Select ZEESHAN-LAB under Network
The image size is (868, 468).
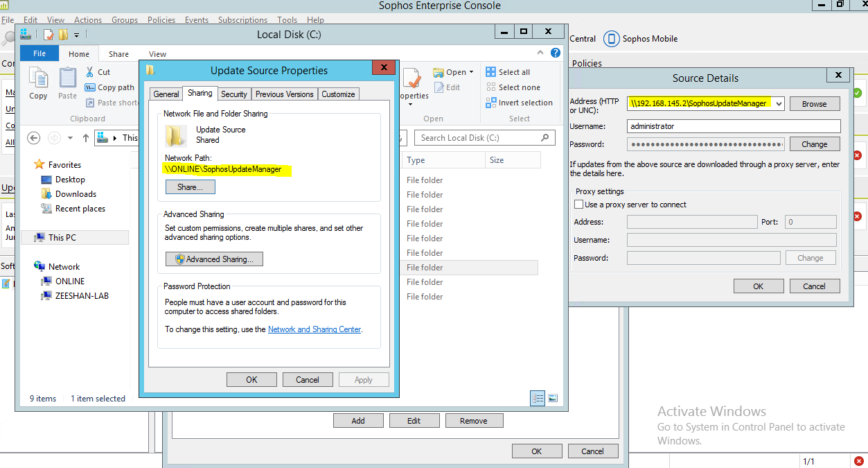82,296
